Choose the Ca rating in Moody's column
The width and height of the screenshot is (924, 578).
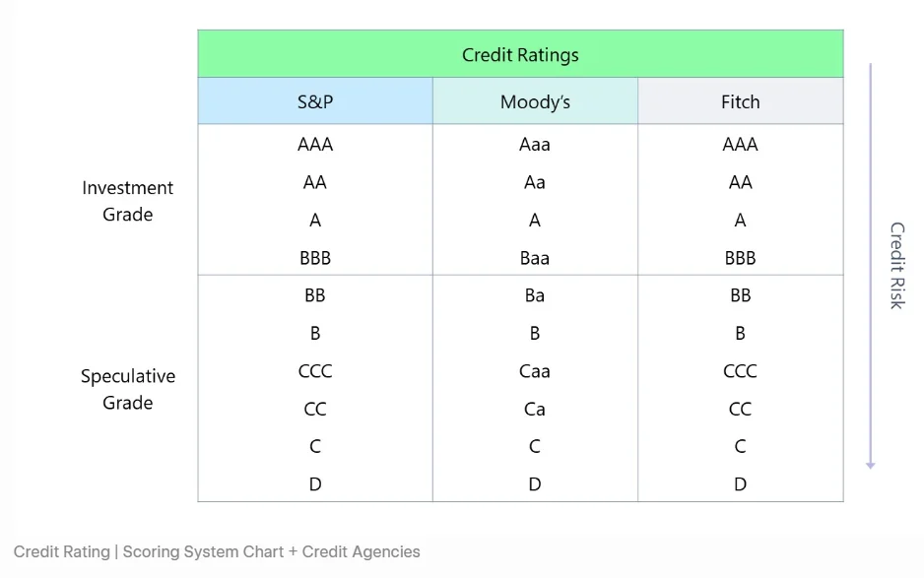(535, 409)
